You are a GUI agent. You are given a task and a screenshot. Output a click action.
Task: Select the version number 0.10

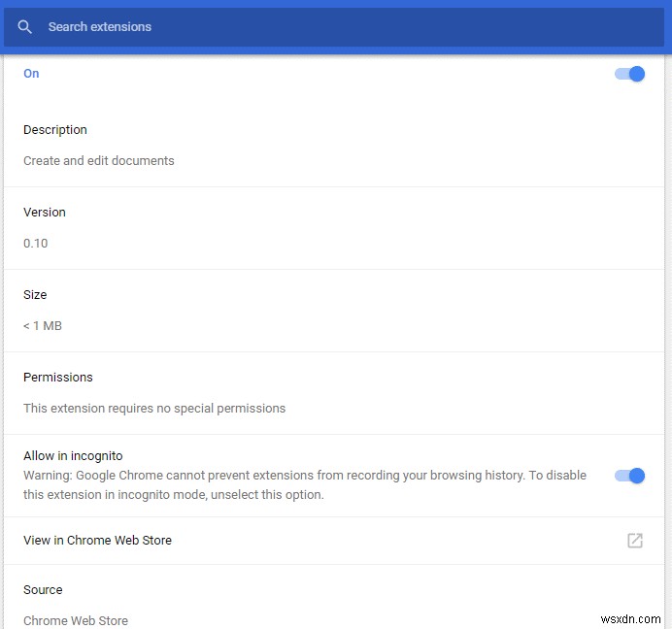(36, 244)
